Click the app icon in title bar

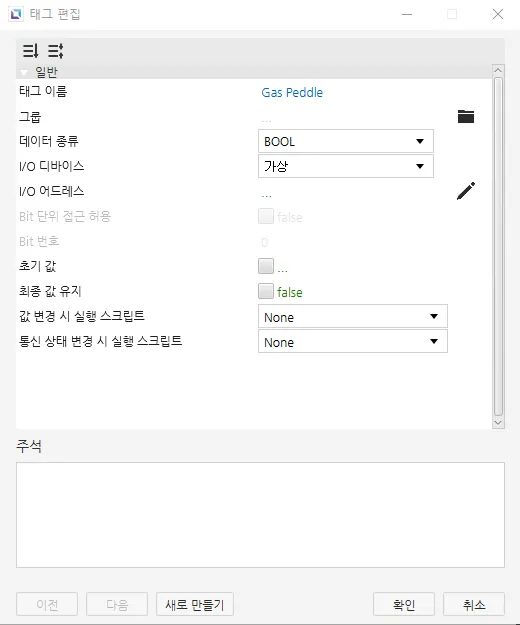(x=16, y=14)
